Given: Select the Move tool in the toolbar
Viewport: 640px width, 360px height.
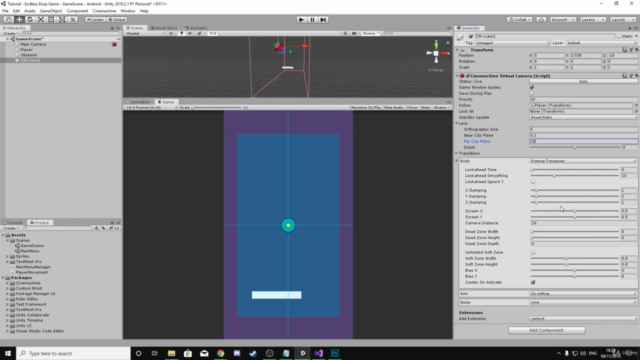Looking at the screenshot, I should coord(19,20).
